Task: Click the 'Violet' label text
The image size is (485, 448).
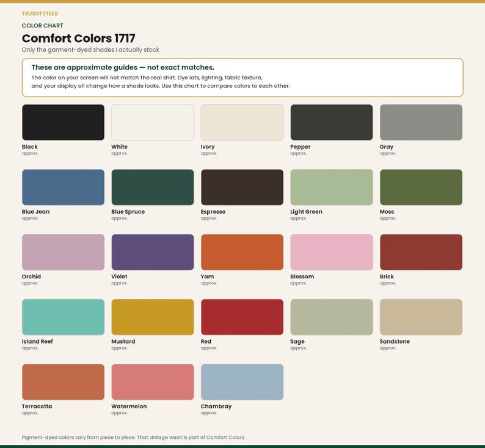Action: 119,276
